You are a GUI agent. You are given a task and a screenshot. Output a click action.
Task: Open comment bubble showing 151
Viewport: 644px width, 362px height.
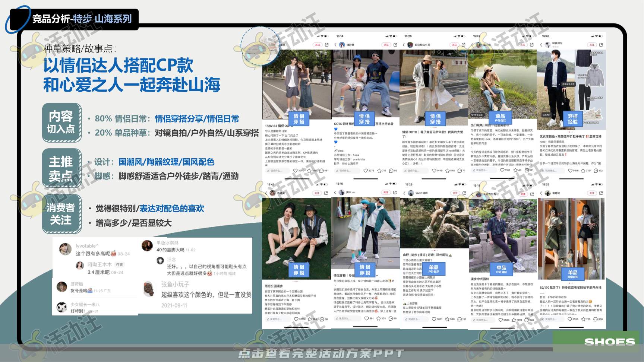[460, 319]
